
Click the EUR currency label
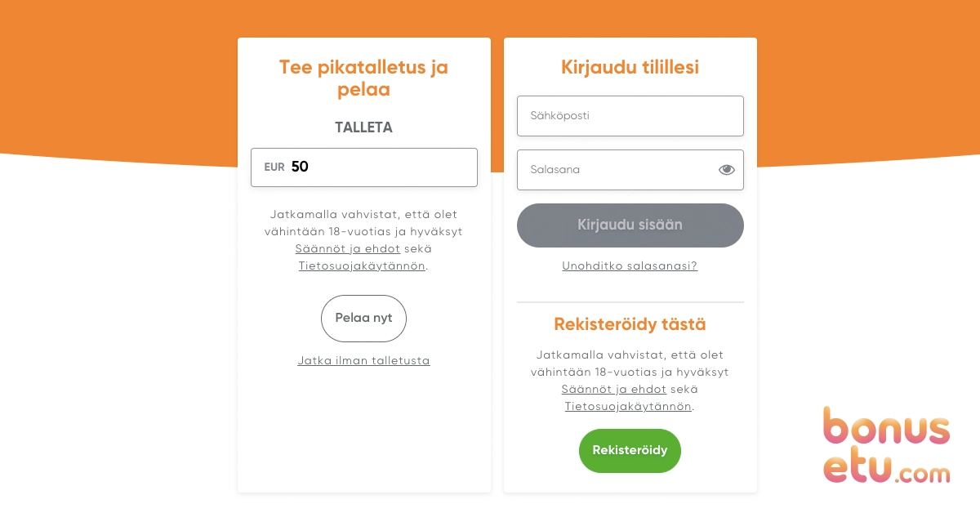[274, 167]
